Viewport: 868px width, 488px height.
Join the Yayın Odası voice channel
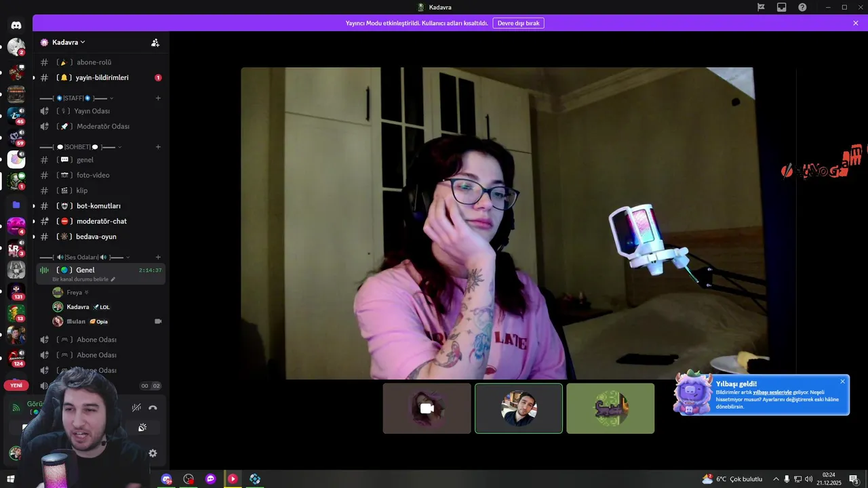(x=100, y=111)
